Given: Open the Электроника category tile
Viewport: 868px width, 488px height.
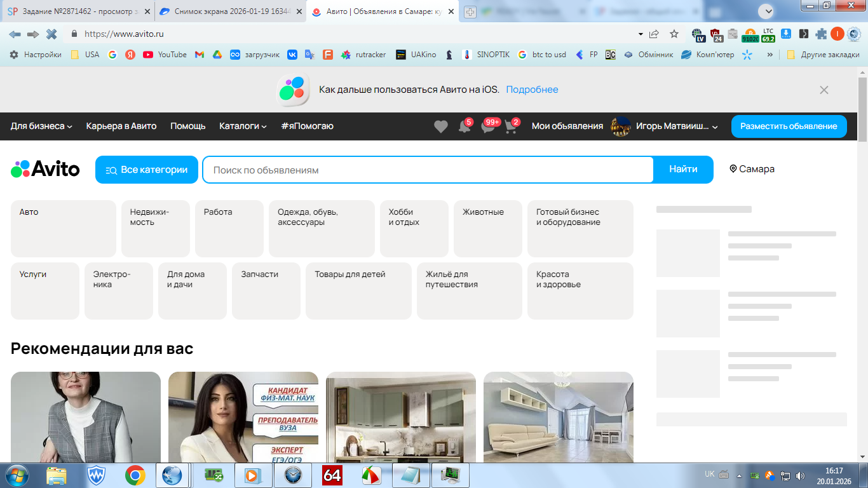Looking at the screenshot, I should click(119, 291).
